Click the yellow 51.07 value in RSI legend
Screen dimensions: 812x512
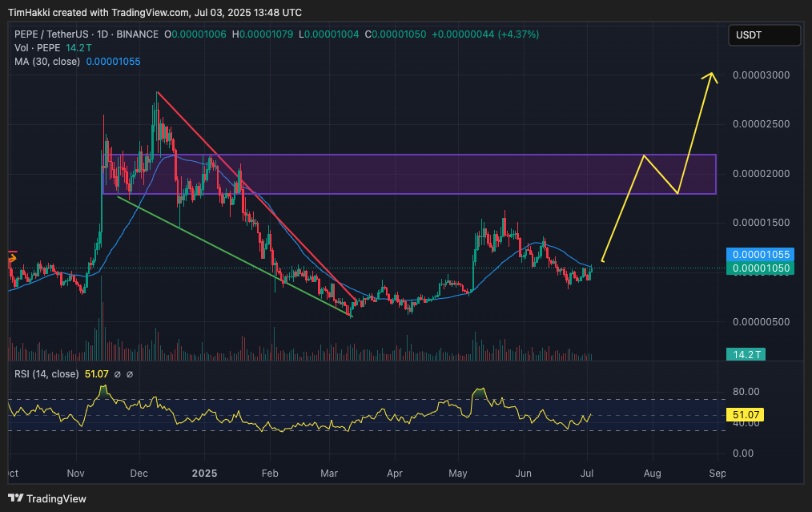[x=96, y=373]
